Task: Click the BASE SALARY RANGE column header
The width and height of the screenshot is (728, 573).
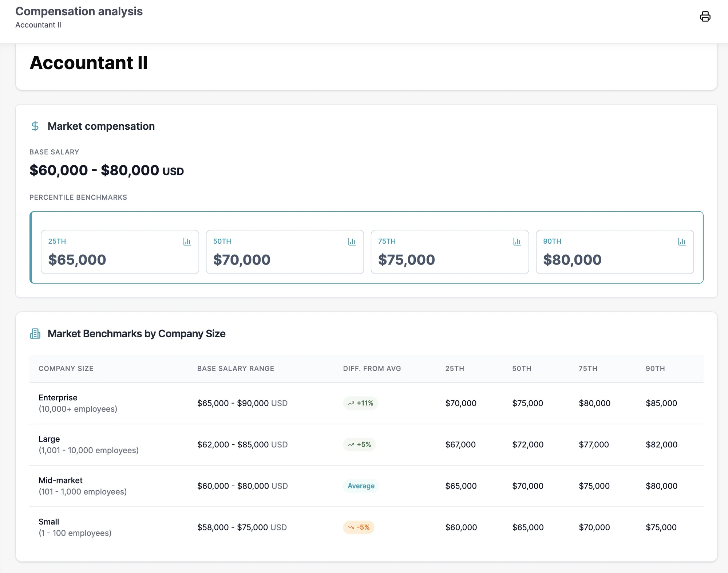Action: pos(236,368)
